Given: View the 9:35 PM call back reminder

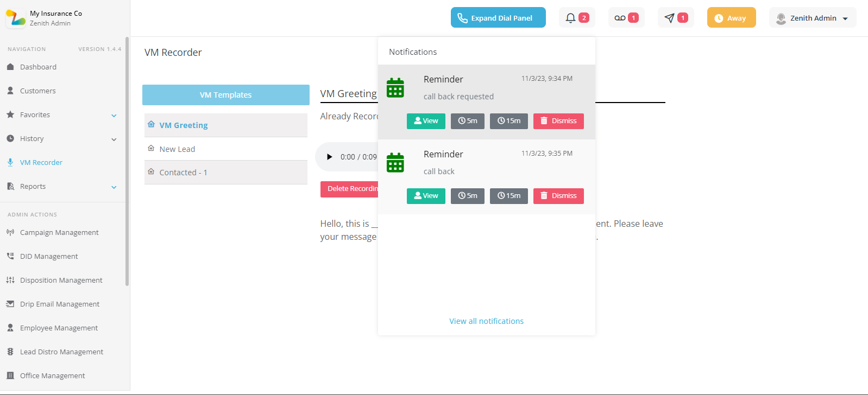Looking at the screenshot, I should point(426,196).
